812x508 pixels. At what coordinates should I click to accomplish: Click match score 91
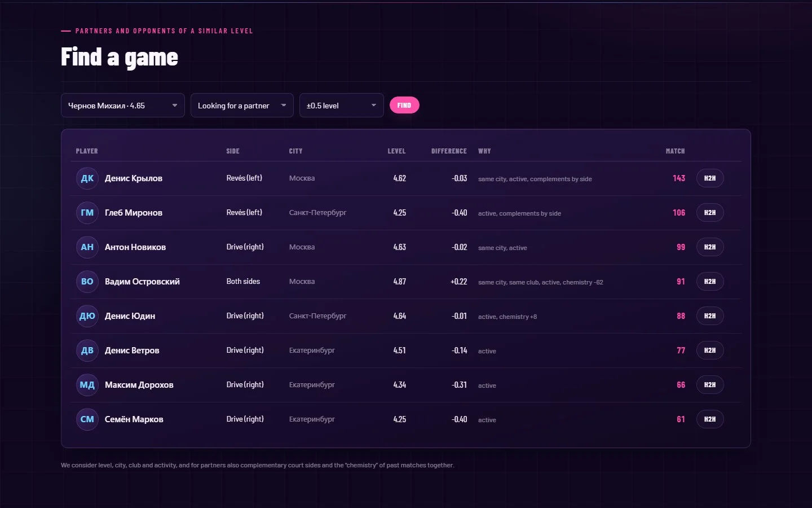[681, 282]
